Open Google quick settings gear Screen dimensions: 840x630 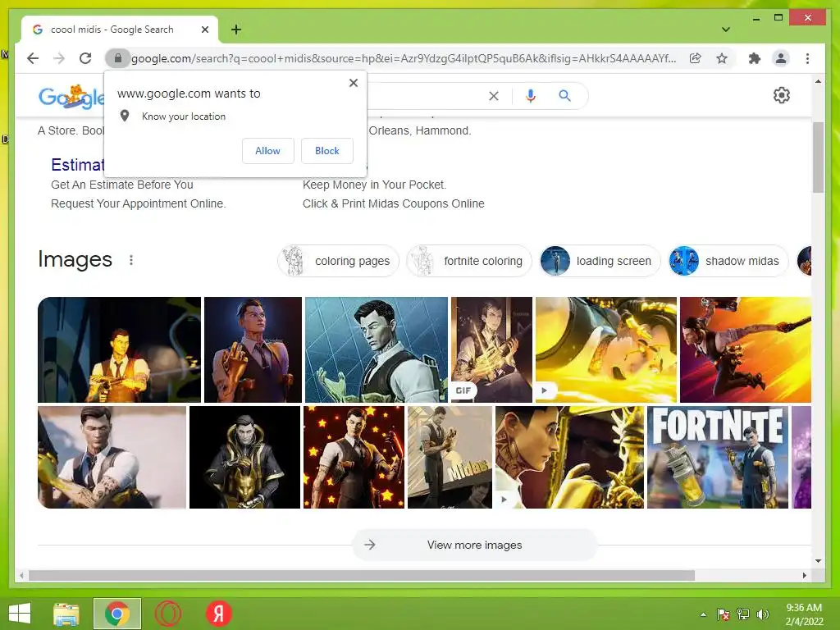pyautogui.click(x=782, y=95)
